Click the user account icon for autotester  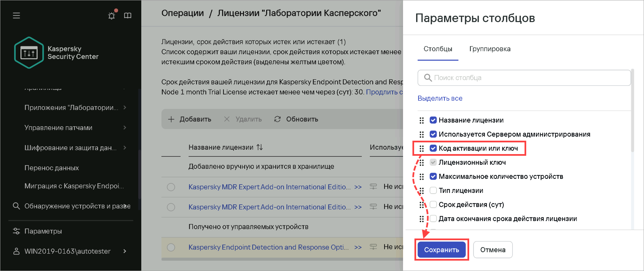coord(16,251)
